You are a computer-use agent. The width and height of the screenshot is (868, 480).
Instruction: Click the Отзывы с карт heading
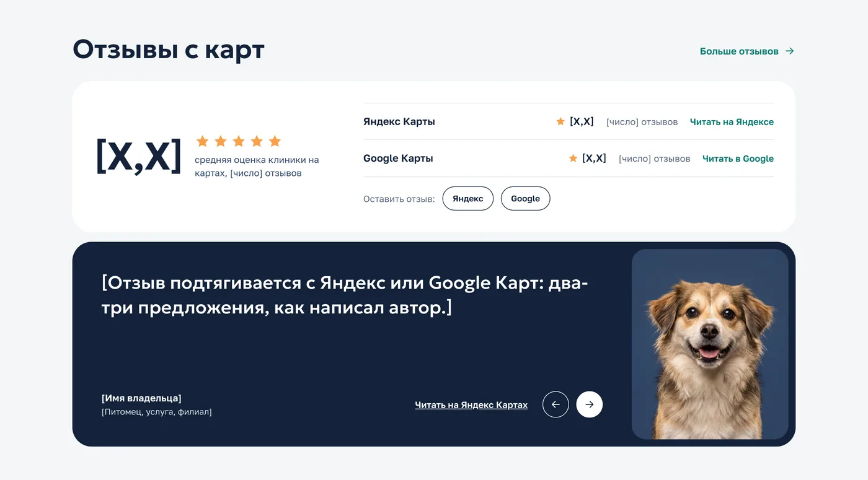(169, 50)
